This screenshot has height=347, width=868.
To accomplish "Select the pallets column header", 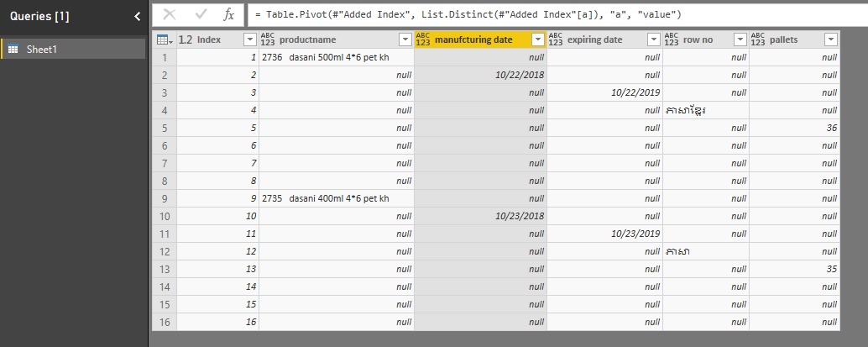I will click(794, 40).
